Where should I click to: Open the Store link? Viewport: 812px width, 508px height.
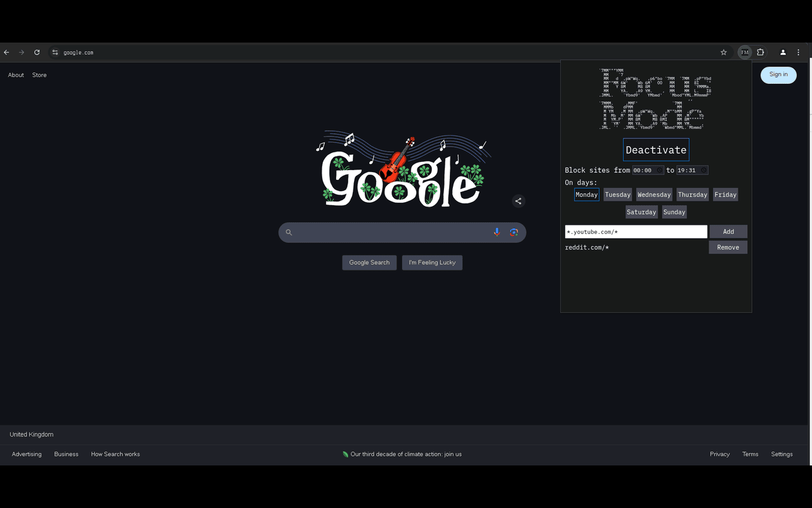point(39,75)
